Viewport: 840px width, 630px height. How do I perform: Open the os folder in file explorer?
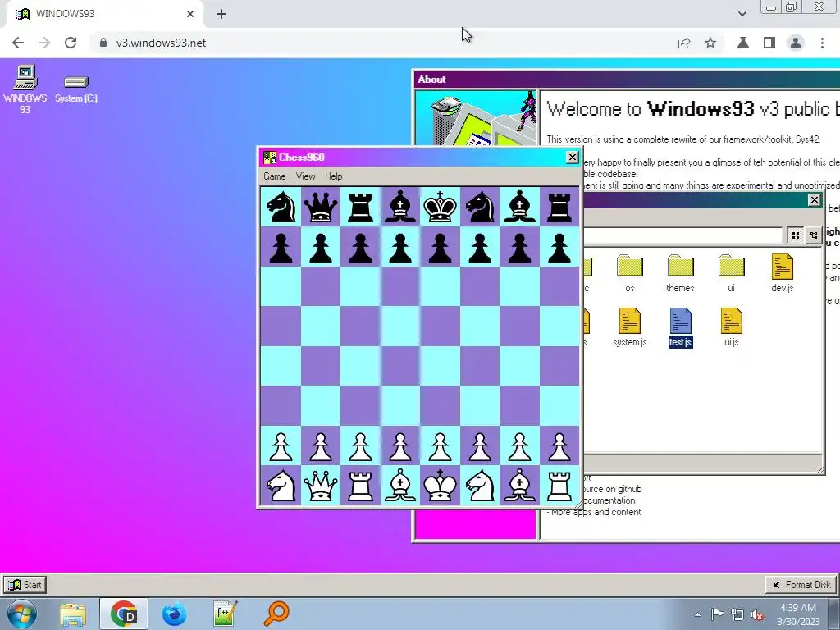(x=629, y=273)
